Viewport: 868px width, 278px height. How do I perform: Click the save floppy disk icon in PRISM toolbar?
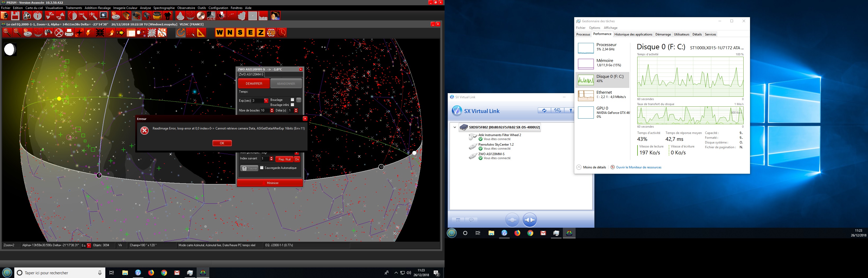(x=15, y=16)
